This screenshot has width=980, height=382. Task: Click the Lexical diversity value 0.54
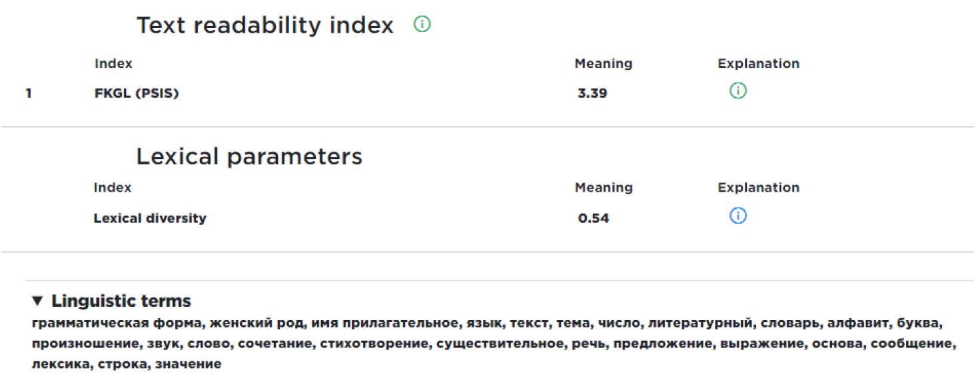click(593, 218)
